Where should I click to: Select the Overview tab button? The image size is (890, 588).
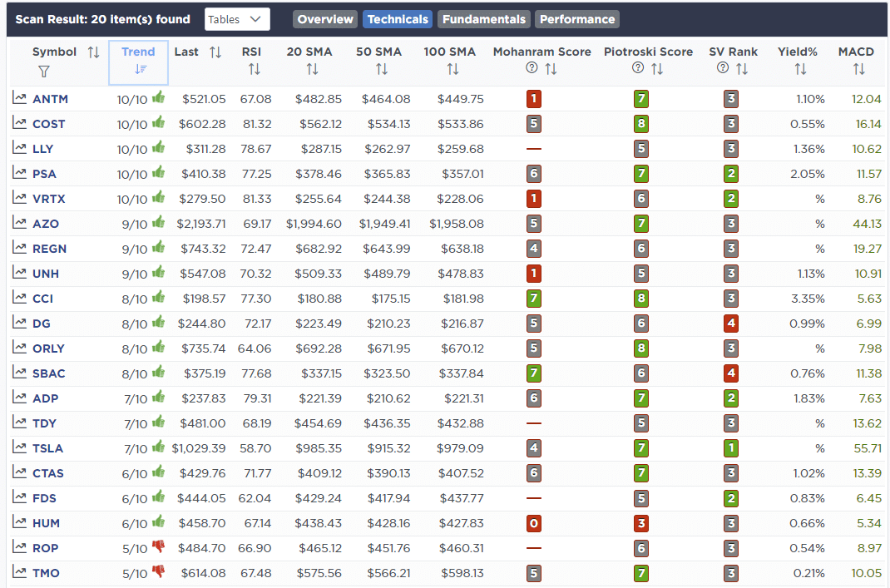(325, 19)
